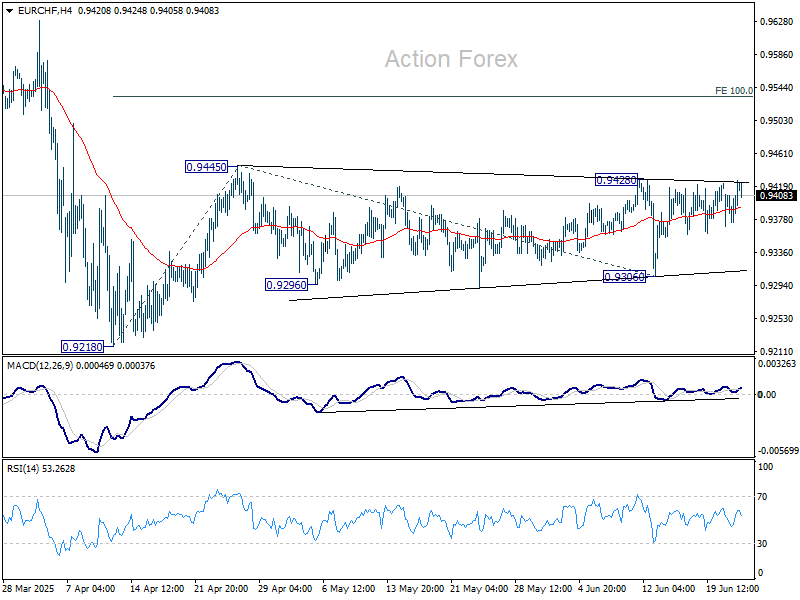The image size is (800, 600).
Task: Click the 0.95440 price axis value
Action: point(777,88)
